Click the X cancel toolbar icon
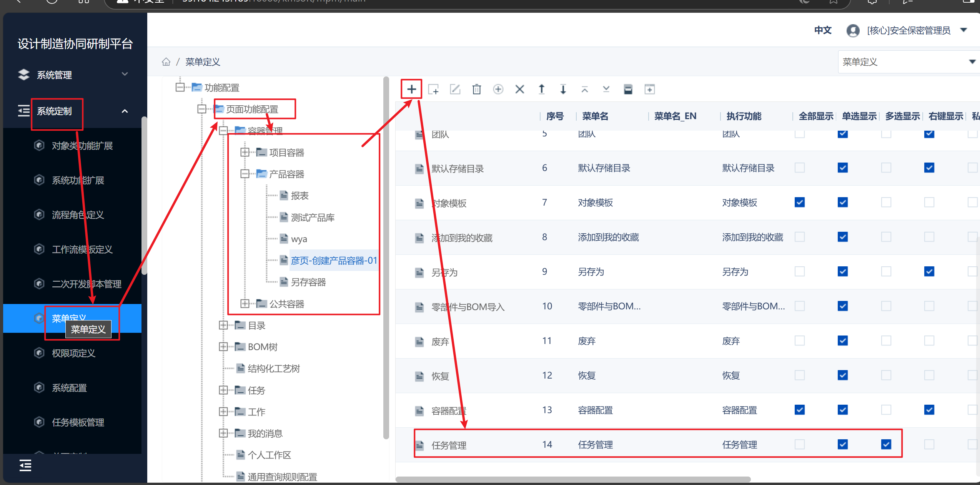980x485 pixels. (x=520, y=89)
